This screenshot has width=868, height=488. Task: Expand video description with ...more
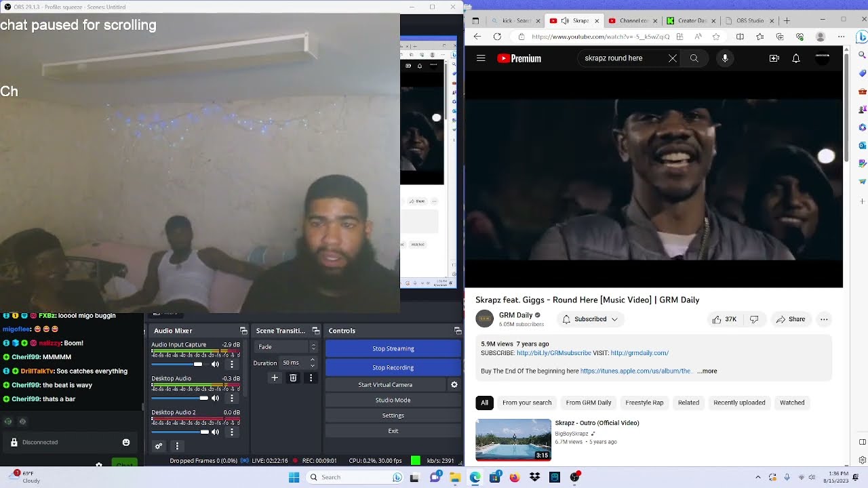pyautogui.click(x=707, y=371)
